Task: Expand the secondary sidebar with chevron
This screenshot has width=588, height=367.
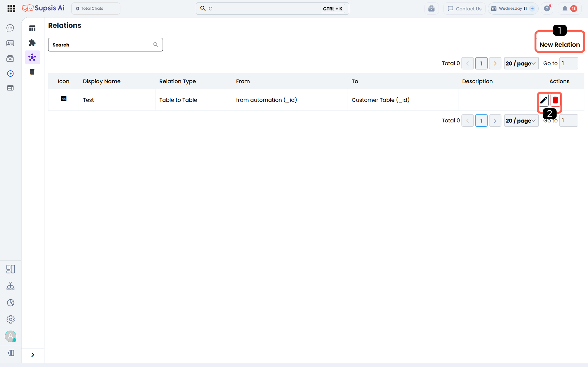Action: click(x=33, y=355)
